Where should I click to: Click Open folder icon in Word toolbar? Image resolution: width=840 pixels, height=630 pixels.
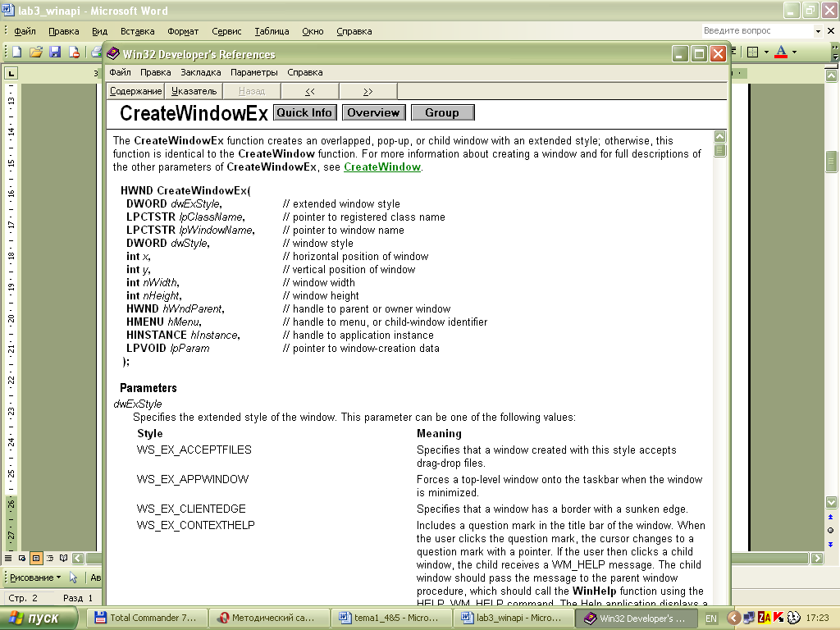36,52
